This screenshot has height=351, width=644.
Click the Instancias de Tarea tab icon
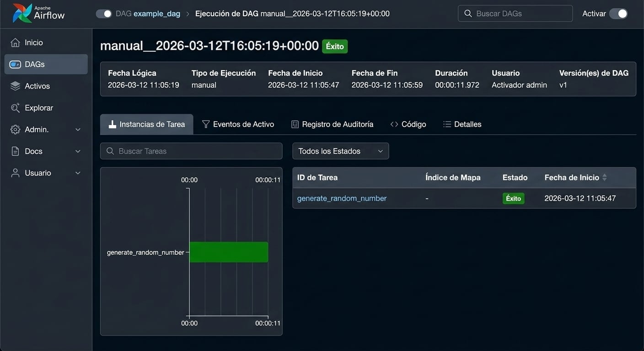point(112,124)
